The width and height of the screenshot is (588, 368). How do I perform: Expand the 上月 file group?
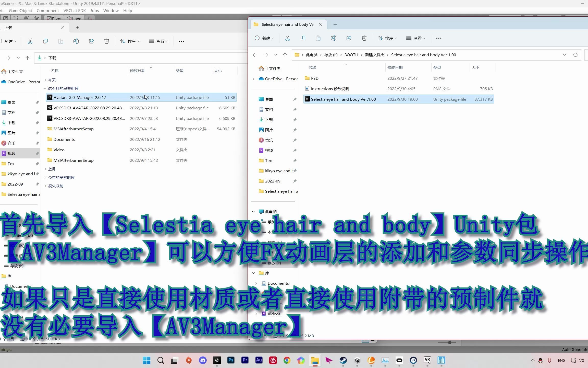coord(52,169)
